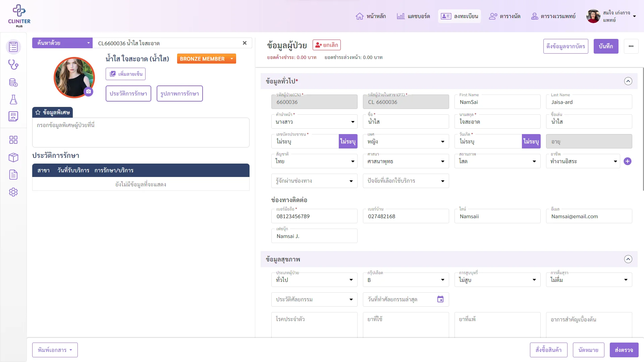This screenshot has height=362, width=644.
Task: Click the patient profile photo thumbnail
Action: 74,77
